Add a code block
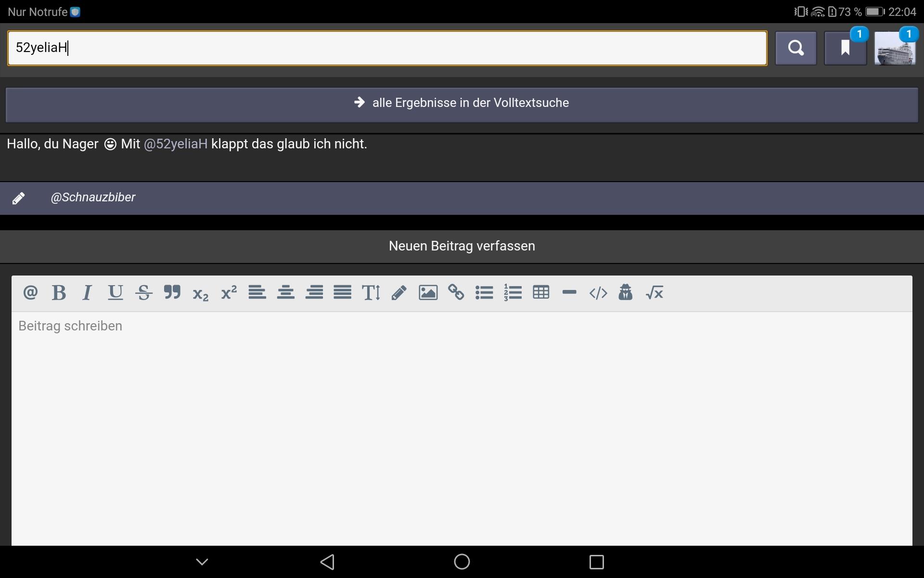Image resolution: width=924 pixels, height=578 pixels. 598,292
